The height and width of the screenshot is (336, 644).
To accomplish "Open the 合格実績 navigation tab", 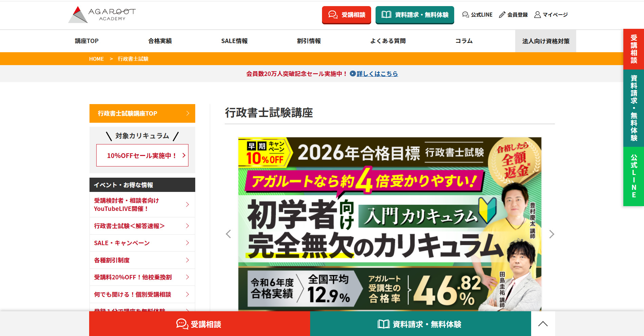I will point(160,41).
